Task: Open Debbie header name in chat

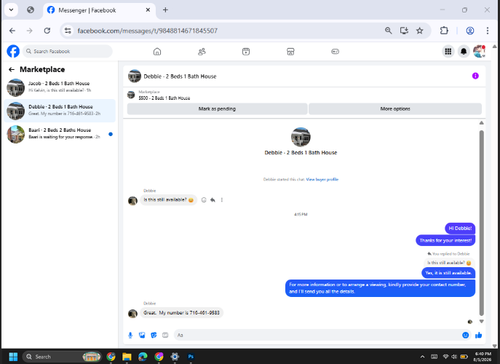Action: (180, 76)
